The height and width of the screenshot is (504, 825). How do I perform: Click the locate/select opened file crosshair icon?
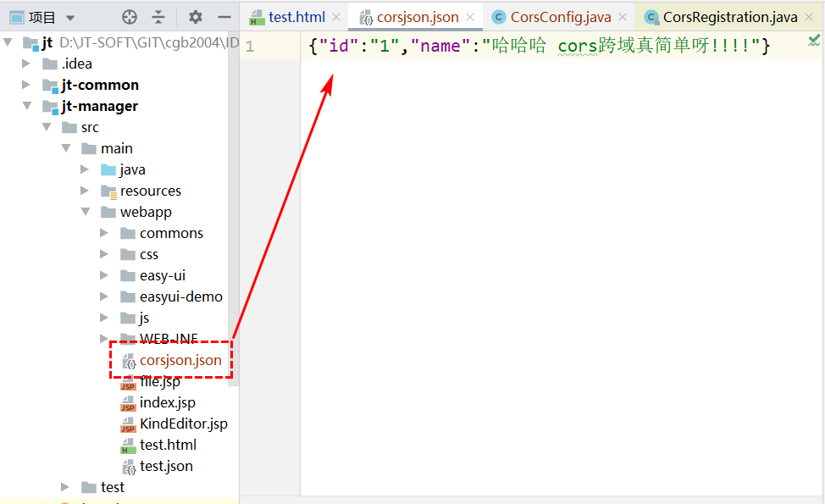(x=130, y=17)
